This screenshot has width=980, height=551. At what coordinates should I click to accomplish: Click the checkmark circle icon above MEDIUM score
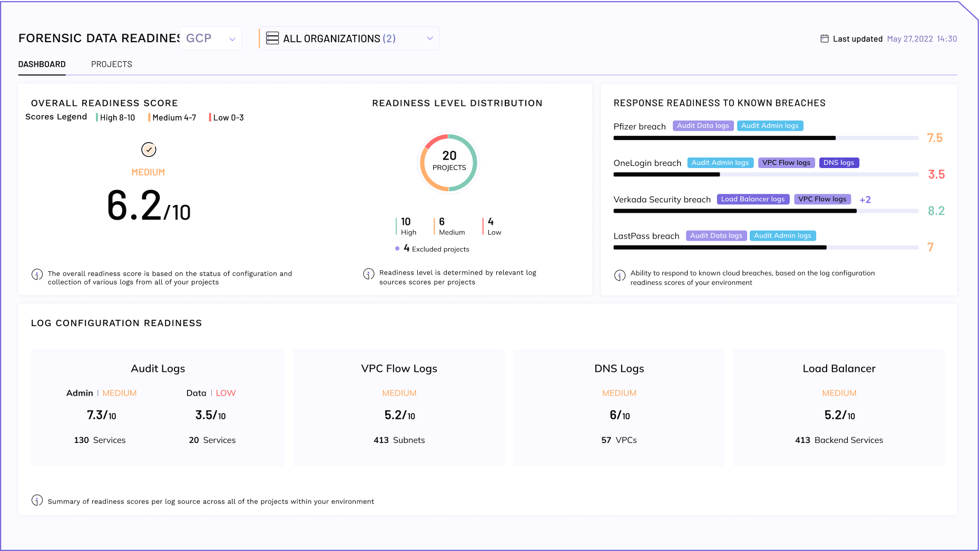click(149, 150)
